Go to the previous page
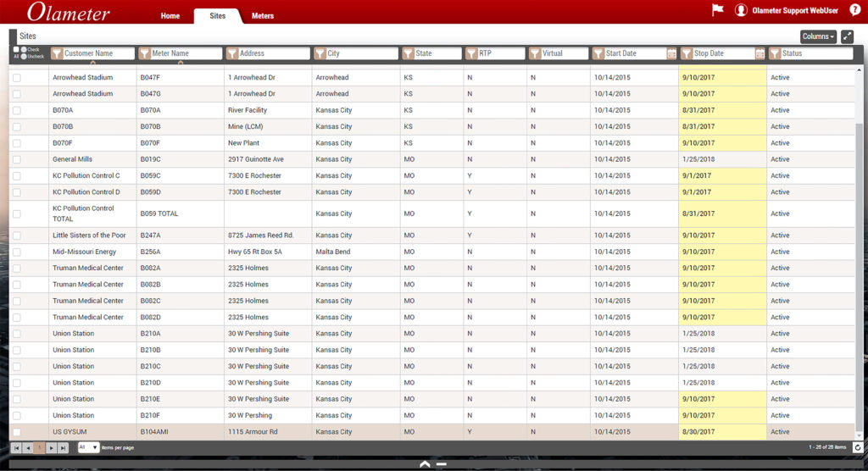This screenshot has height=471, width=868. coord(28,448)
